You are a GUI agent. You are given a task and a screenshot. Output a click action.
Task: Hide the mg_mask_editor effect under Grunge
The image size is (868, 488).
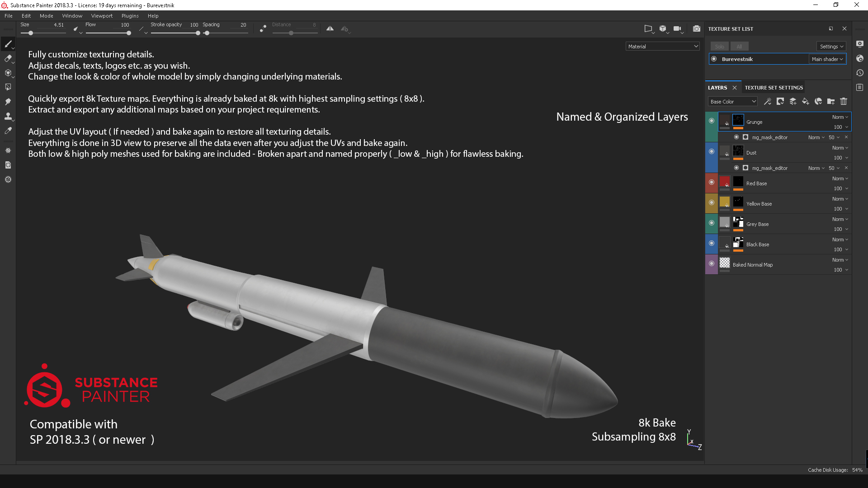(x=736, y=137)
